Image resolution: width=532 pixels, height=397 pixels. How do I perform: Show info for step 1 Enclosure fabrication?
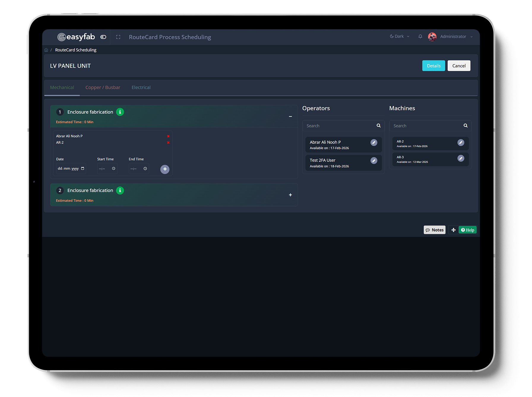pos(120,112)
